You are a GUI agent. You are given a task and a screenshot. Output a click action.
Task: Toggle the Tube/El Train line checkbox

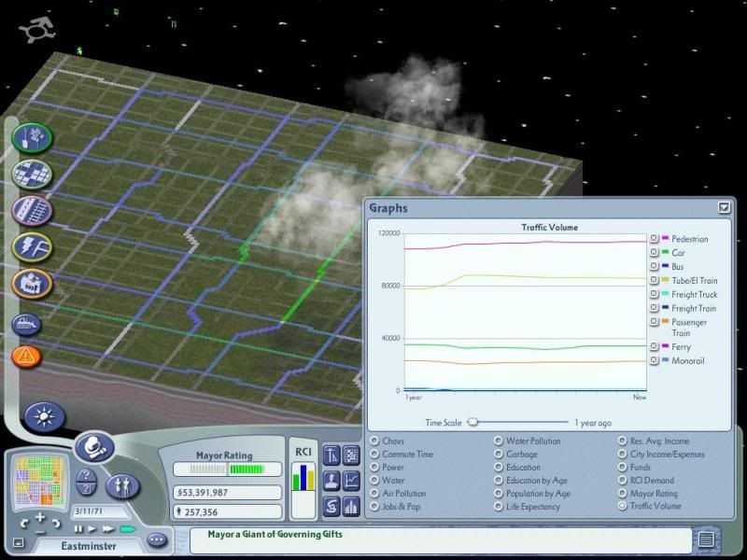coord(655,280)
